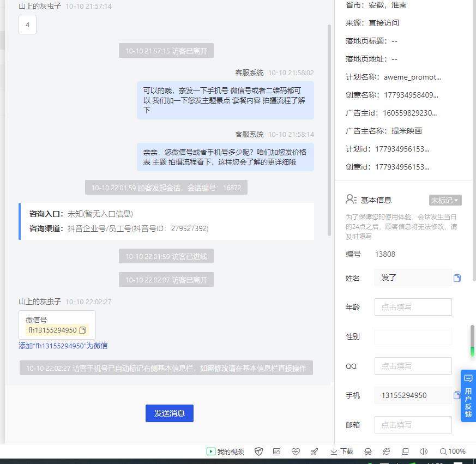This screenshot has height=464, width=476.
Task: Click the 22:02:07 访客已离开 notice
Action: 166,280
